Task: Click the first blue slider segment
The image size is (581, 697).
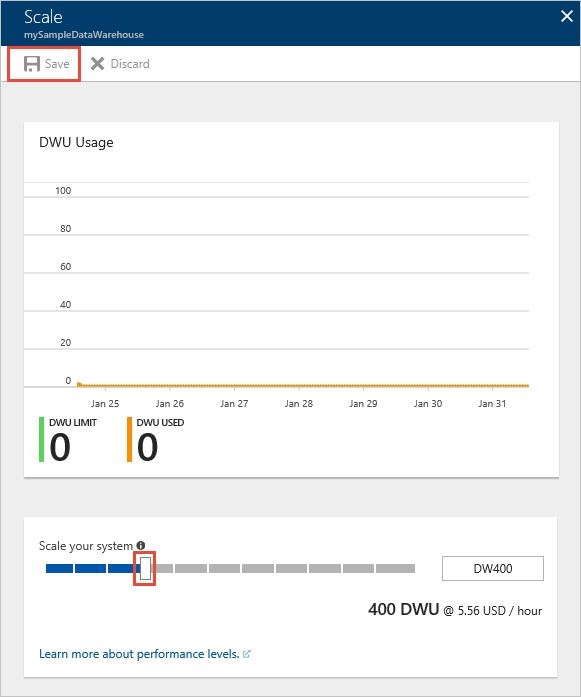Action: coord(60,569)
